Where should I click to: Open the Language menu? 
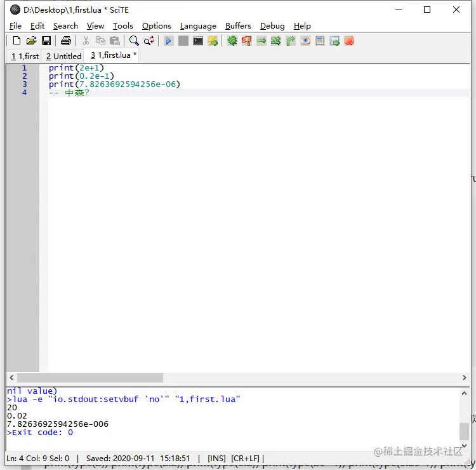(x=198, y=26)
